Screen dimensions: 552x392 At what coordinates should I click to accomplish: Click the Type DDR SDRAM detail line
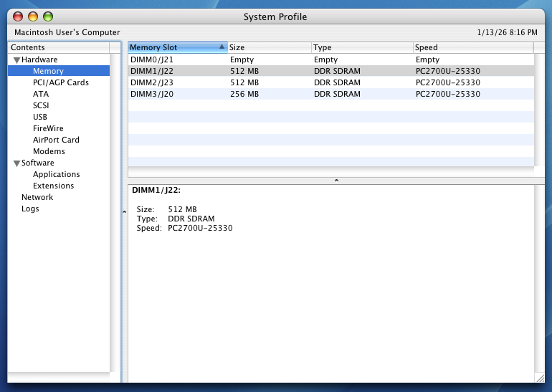[176, 219]
